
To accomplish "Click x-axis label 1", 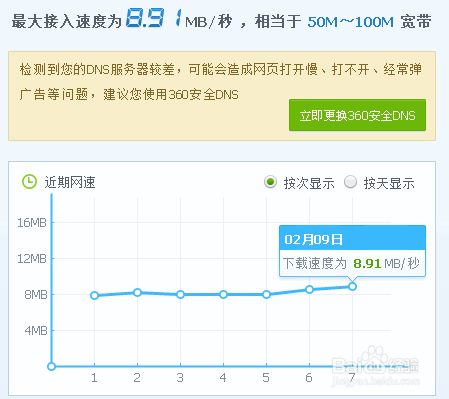I will click(x=94, y=378).
